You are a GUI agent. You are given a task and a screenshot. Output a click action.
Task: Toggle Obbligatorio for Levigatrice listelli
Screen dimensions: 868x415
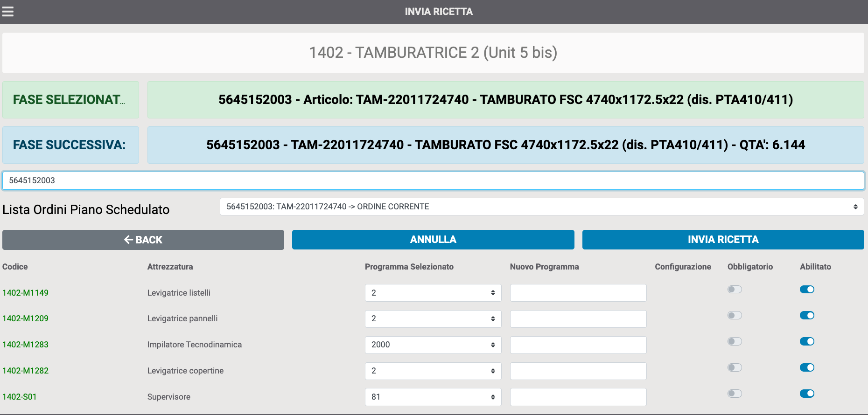coord(734,290)
